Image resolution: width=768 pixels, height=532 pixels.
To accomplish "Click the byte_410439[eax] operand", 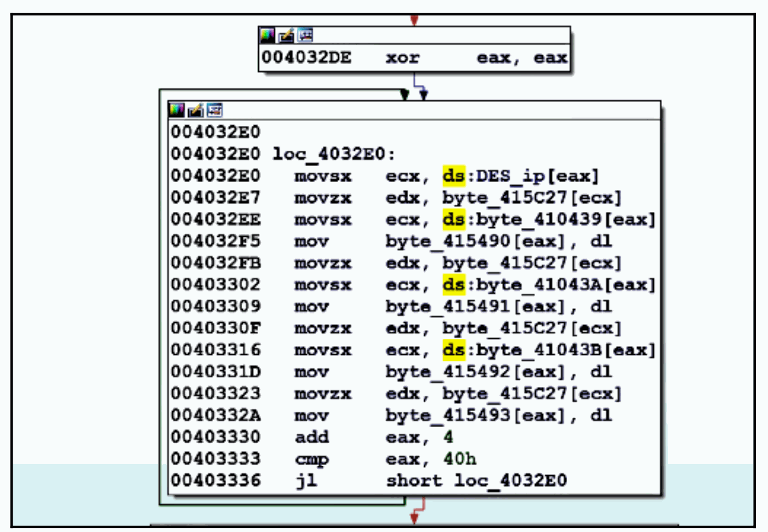I will click(566, 220).
